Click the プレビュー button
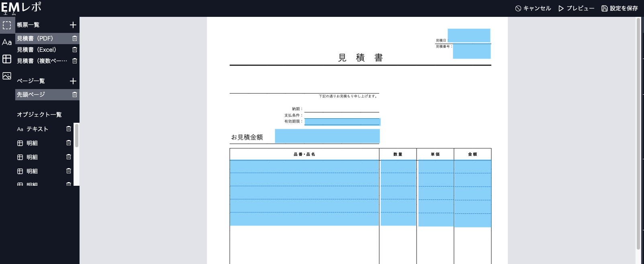Screen dimensions: 644x264 pos(577,8)
